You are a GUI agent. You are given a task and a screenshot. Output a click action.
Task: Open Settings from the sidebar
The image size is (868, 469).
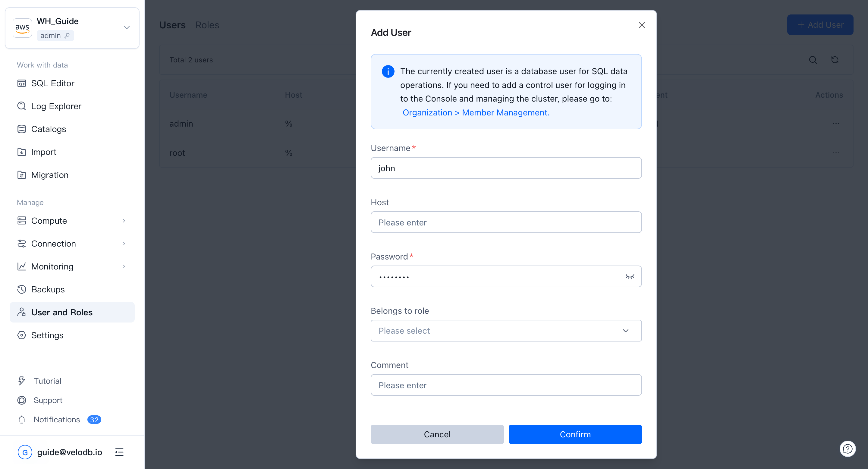click(47, 335)
